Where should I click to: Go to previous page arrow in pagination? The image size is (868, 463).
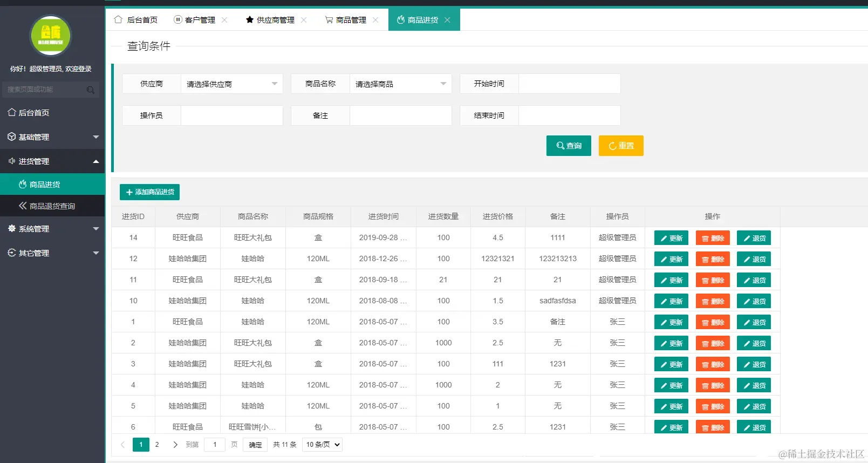point(122,445)
